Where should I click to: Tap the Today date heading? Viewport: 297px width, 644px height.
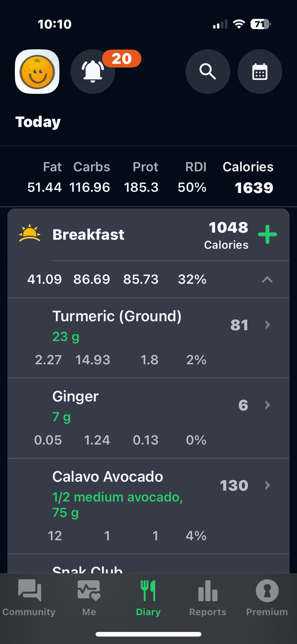coord(38,122)
